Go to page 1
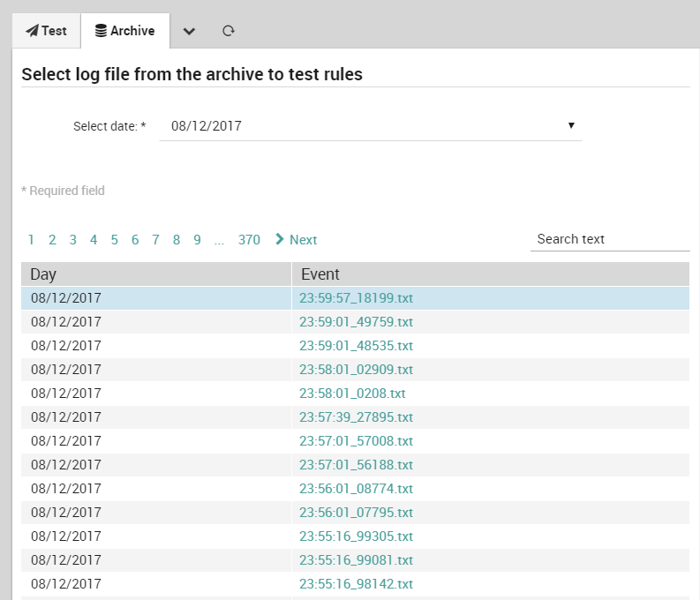 pos(31,240)
